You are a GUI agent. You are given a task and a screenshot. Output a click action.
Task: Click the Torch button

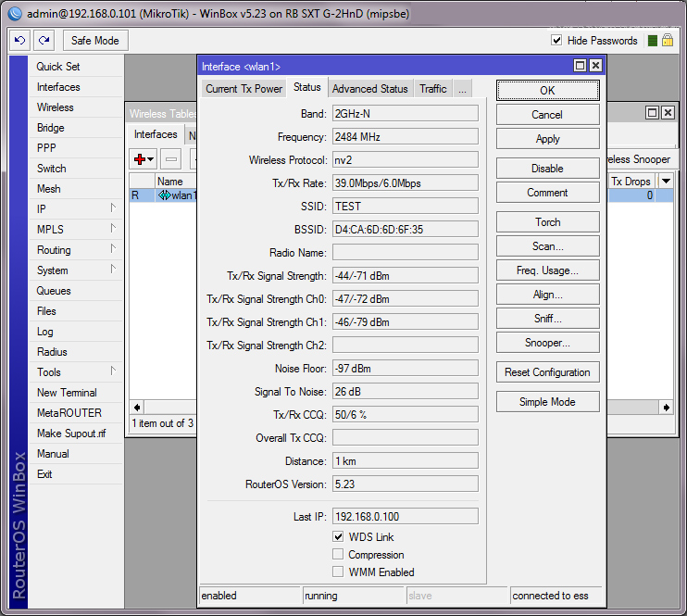pyautogui.click(x=548, y=221)
